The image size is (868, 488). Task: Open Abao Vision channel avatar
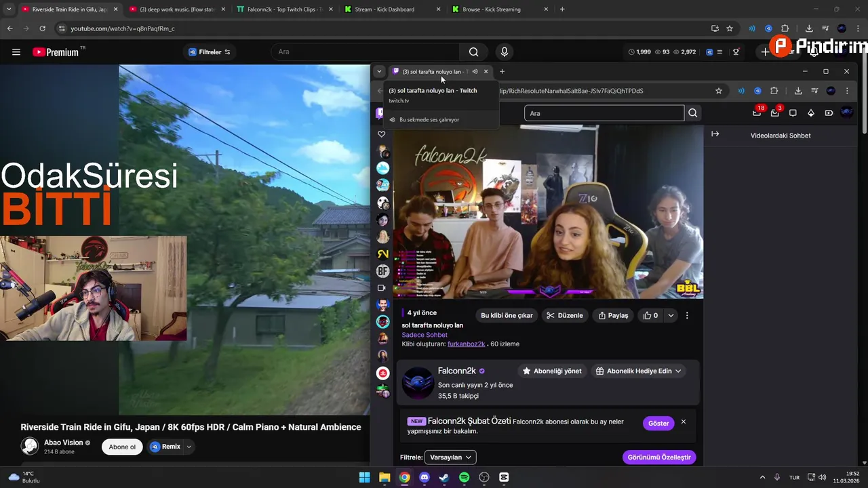pyautogui.click(x=29, y=446)
